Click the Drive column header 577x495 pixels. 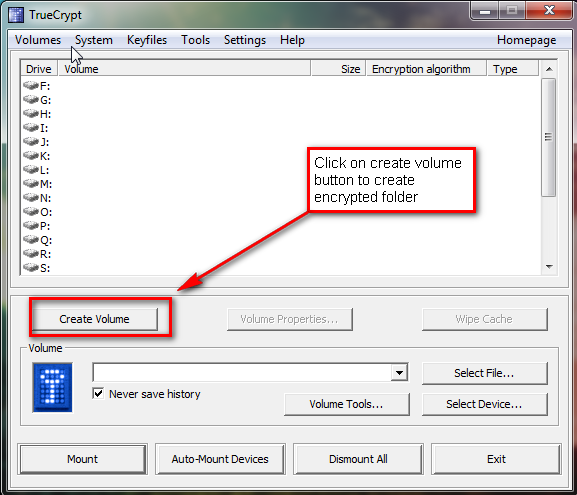(39, 69)
